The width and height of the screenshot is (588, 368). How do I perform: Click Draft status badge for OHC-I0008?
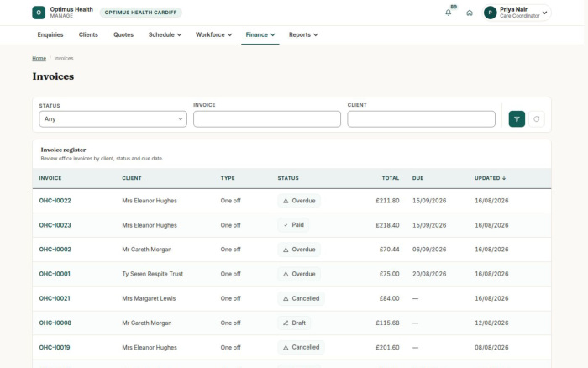(294, 323)
